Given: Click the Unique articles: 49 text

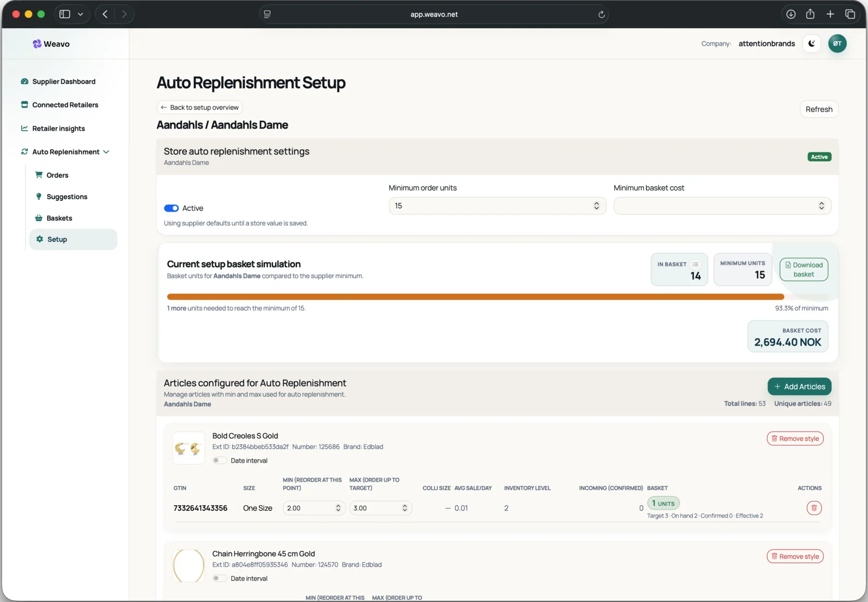Looking at the screenshot, I should pos(802,404).
